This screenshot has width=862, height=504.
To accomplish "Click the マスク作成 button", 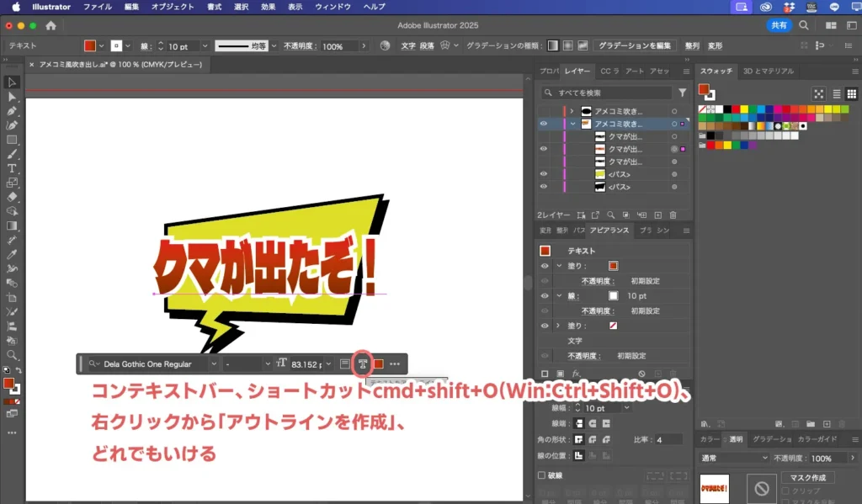I will point(807,478).
